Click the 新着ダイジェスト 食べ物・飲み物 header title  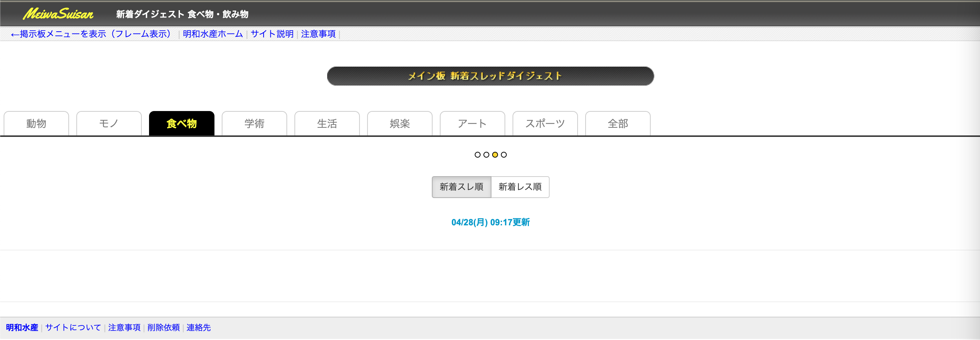point(182,14)
